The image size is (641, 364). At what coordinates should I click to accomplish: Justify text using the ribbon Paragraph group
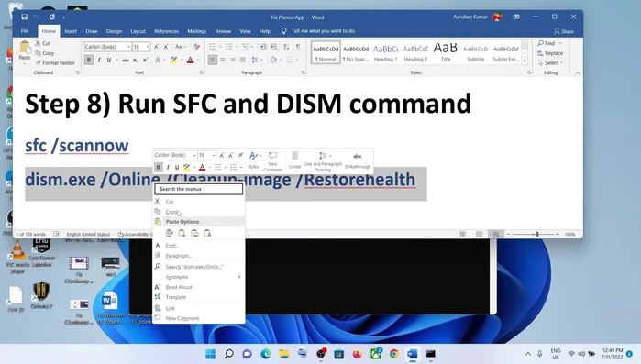click(x=242, y=60)
